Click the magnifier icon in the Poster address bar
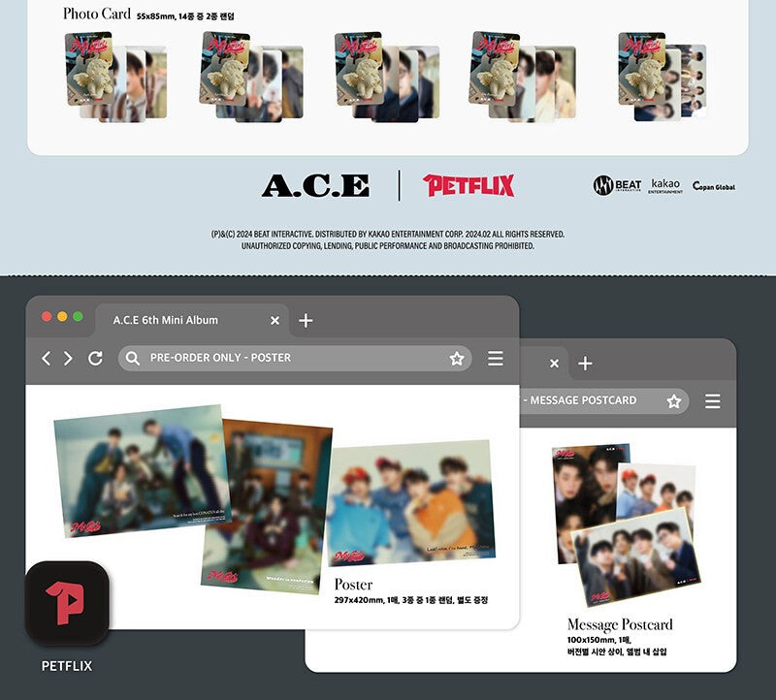Screen dimensions: 776x700 pos(132,358)
